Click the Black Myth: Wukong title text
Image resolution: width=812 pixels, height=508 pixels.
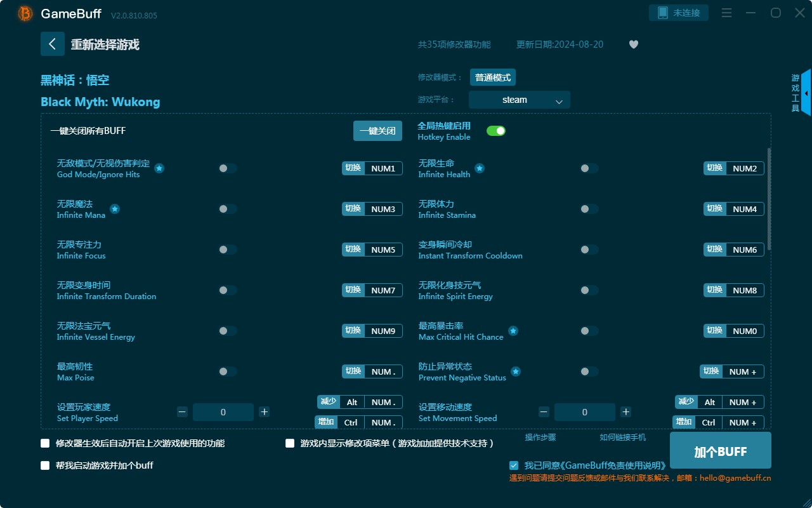(x=100, y=102)
